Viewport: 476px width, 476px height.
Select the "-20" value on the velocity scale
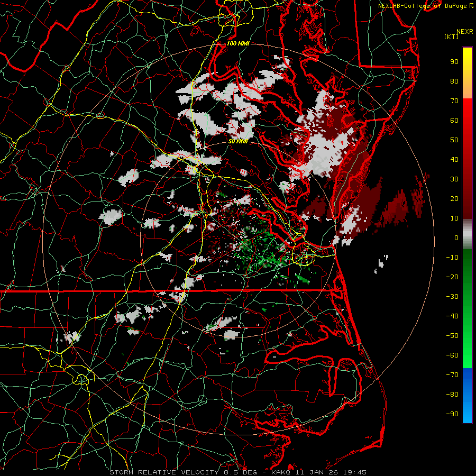[452, 277]
